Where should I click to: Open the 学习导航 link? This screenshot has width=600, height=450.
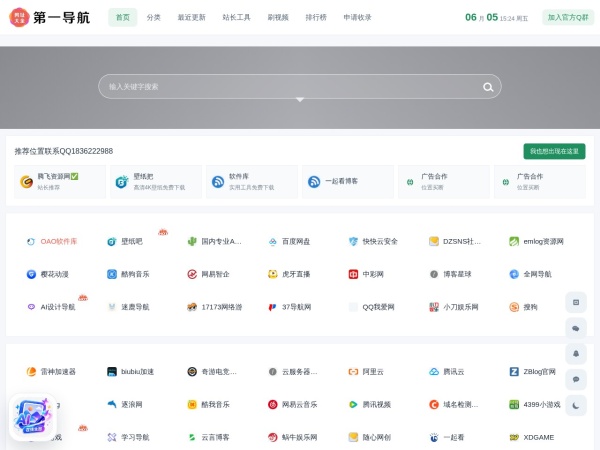(x=135, y=437)
